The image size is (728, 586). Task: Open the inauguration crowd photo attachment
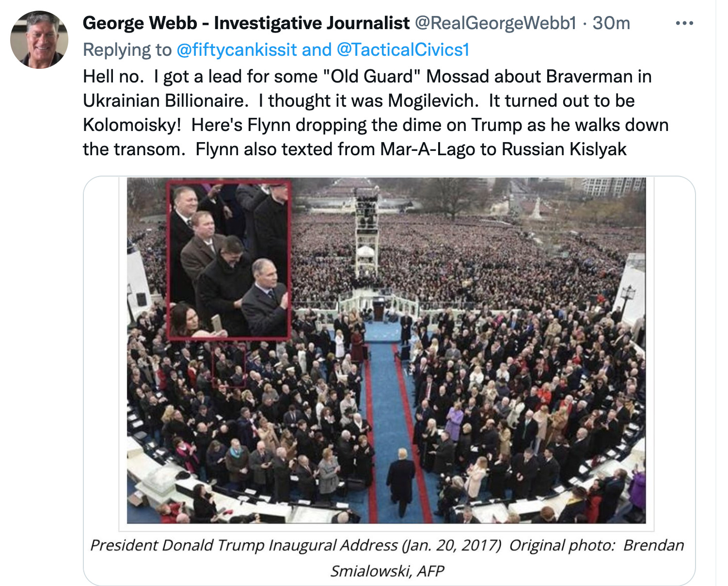(x=386, y=350)
